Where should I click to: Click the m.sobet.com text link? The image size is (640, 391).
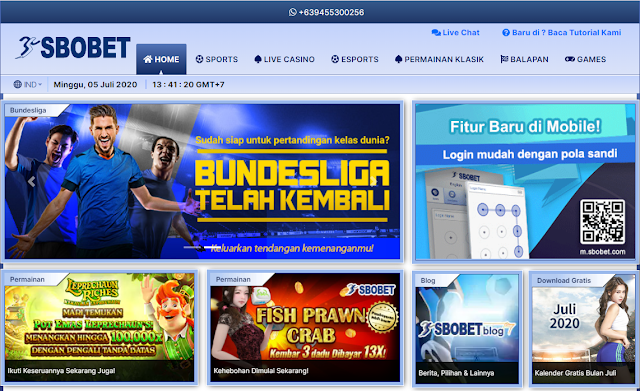pyautogui.click(x=602, y=252)
